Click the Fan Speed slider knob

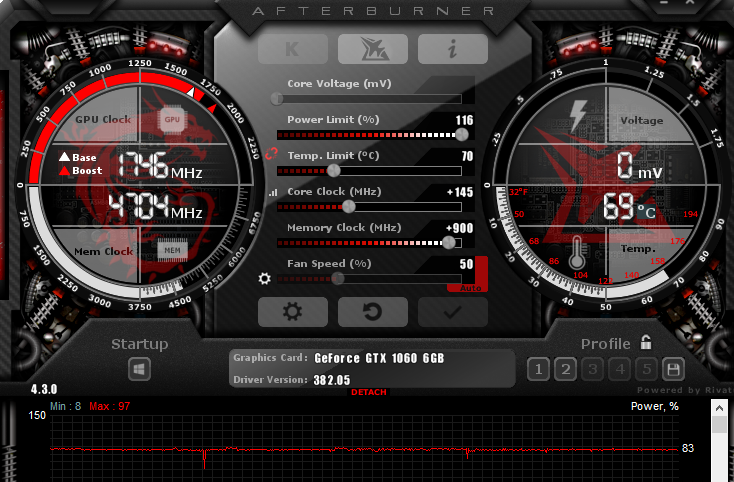point(338,279)
